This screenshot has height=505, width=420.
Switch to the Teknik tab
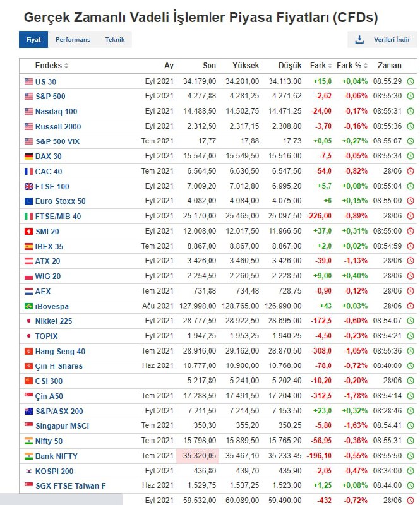pyautogui.click(x=115, y=40)
